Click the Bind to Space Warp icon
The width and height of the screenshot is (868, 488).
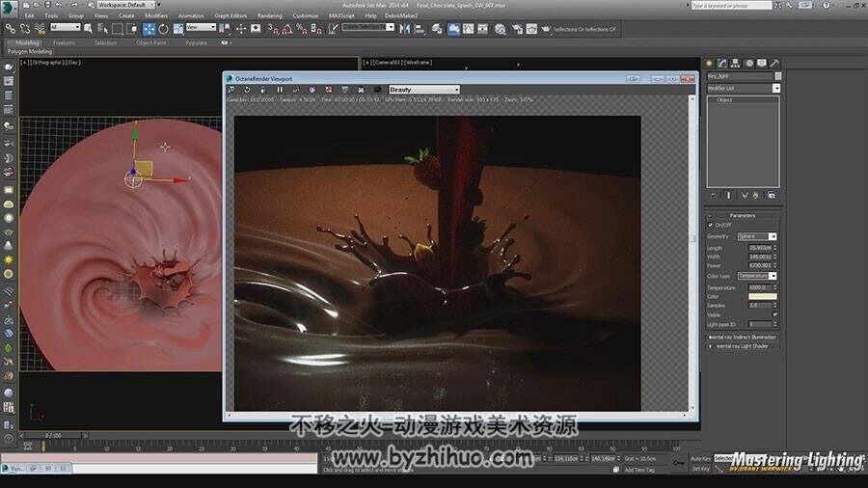40,28
